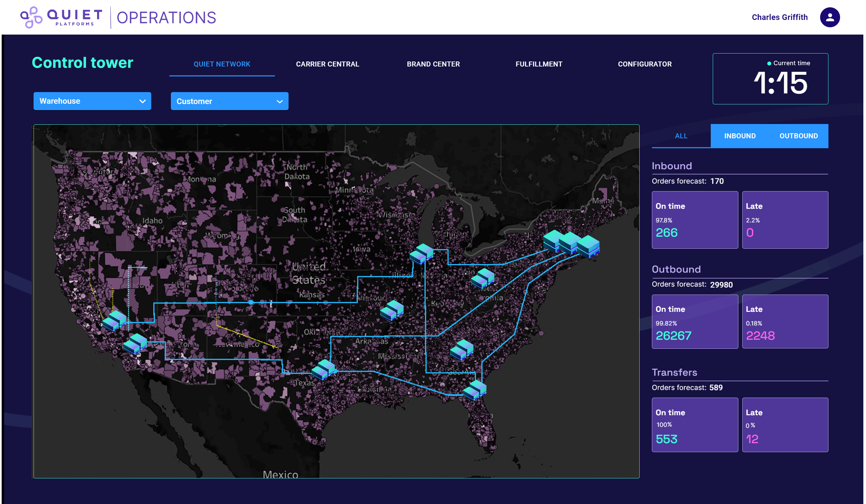Click the Mexico label on the map
The width and height of the screenshot is (866, 504).
281,474
